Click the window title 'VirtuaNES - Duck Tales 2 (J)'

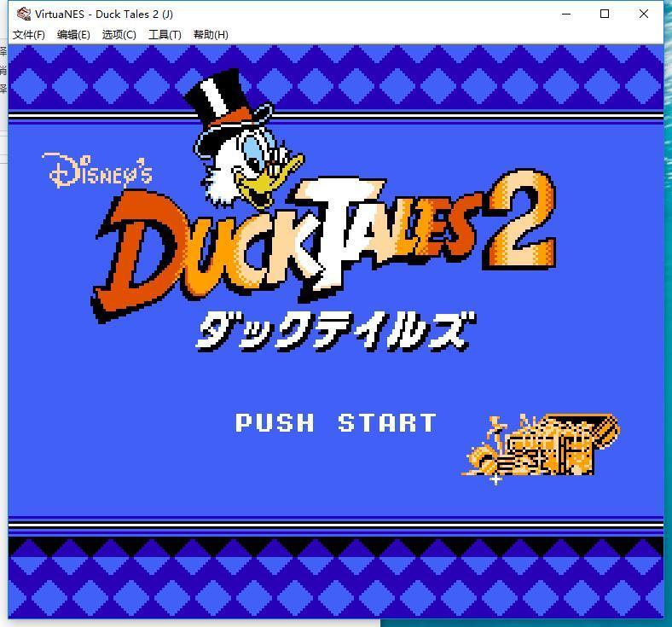click(x=104, y=15)
